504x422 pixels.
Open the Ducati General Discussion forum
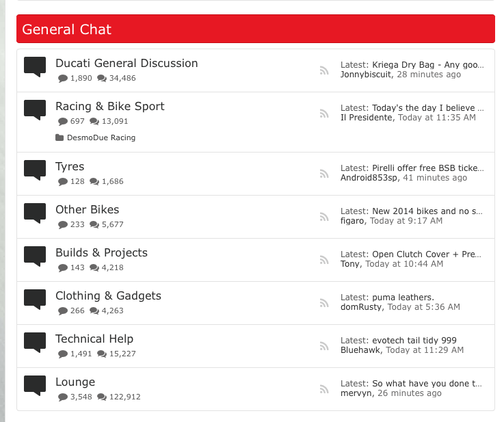(127, 64)
